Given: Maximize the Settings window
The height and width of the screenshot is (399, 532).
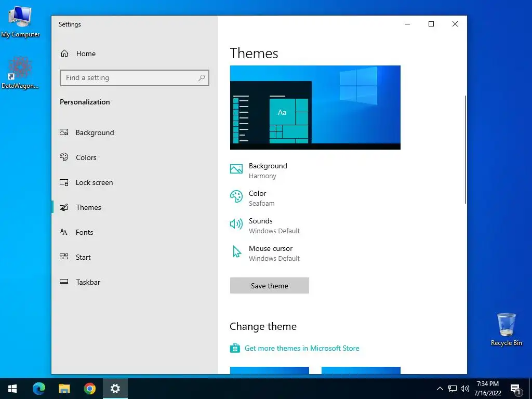Looking at the screenshot, I should pyautogui.click(x=431, y=24).
